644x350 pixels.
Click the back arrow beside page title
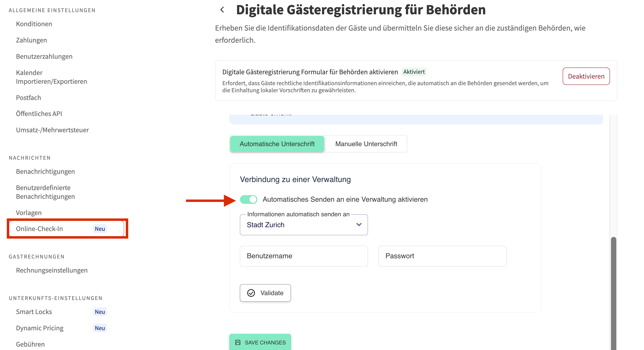(222, 10)
